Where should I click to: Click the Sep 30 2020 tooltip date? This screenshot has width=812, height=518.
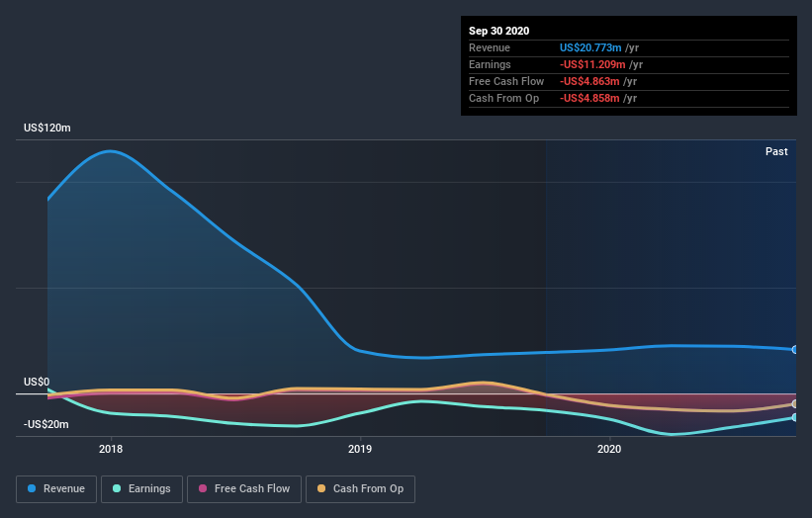498,31
